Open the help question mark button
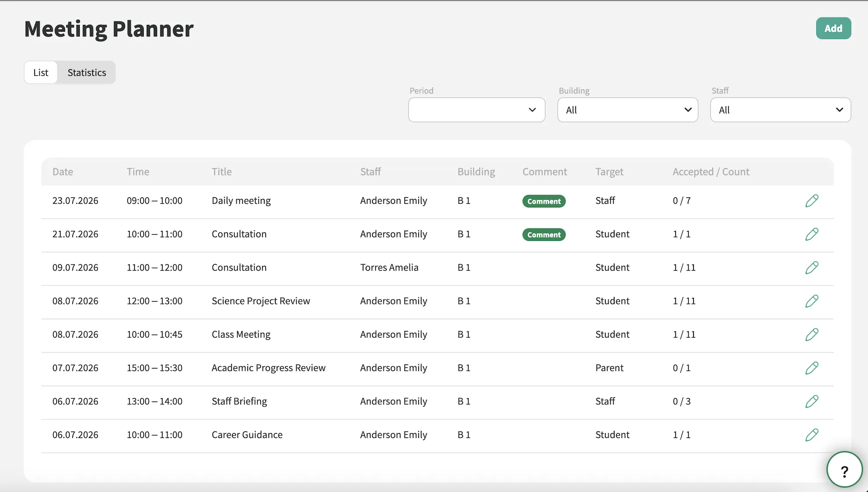The image size is (868, 492). [844, 470]
